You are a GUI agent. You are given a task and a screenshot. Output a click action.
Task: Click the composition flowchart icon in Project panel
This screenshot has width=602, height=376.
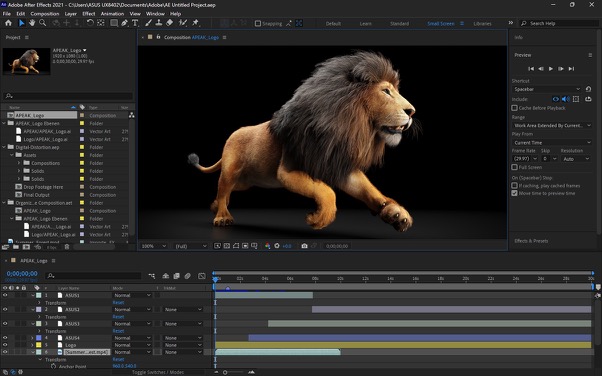pos(132,115)
